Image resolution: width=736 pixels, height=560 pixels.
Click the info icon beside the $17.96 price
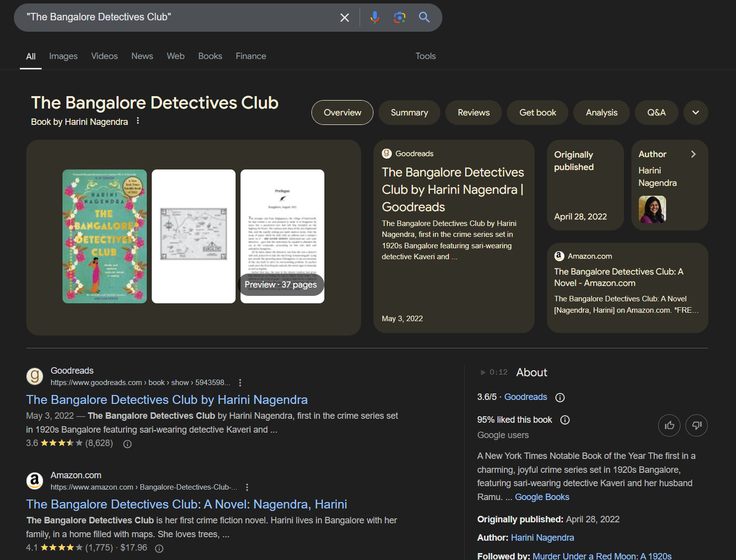159,549
